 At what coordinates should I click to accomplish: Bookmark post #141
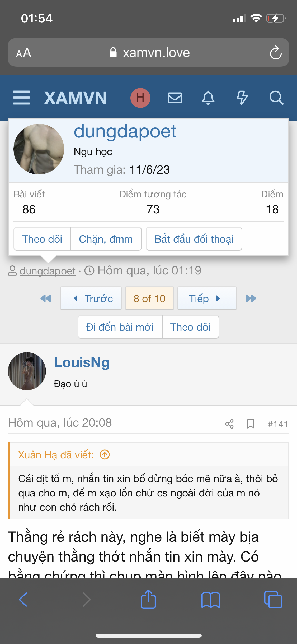(x=251, y=424)
